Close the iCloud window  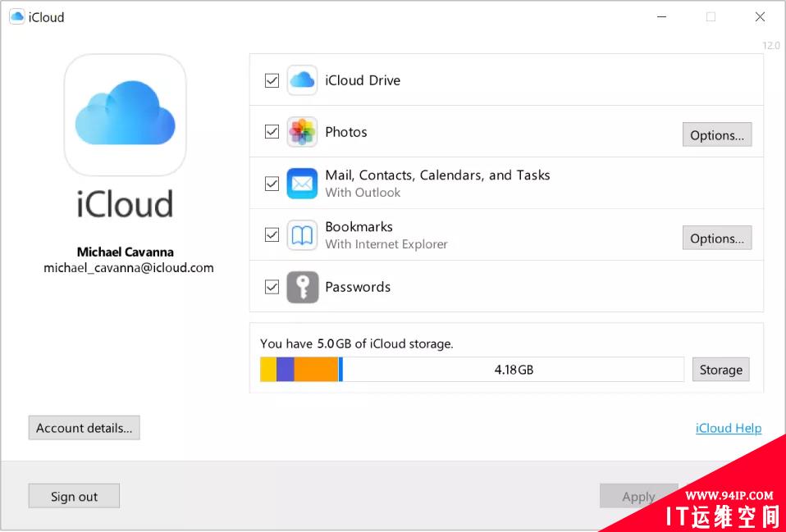point(760,16)
